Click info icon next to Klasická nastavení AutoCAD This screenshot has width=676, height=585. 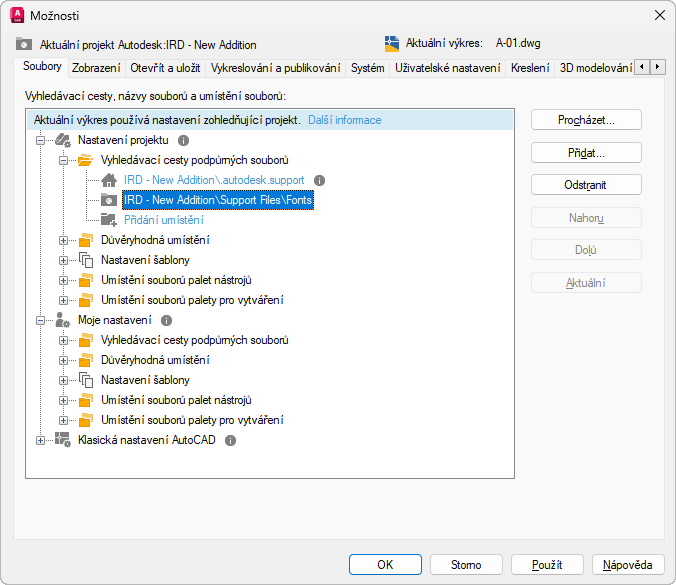pos(231,440)
